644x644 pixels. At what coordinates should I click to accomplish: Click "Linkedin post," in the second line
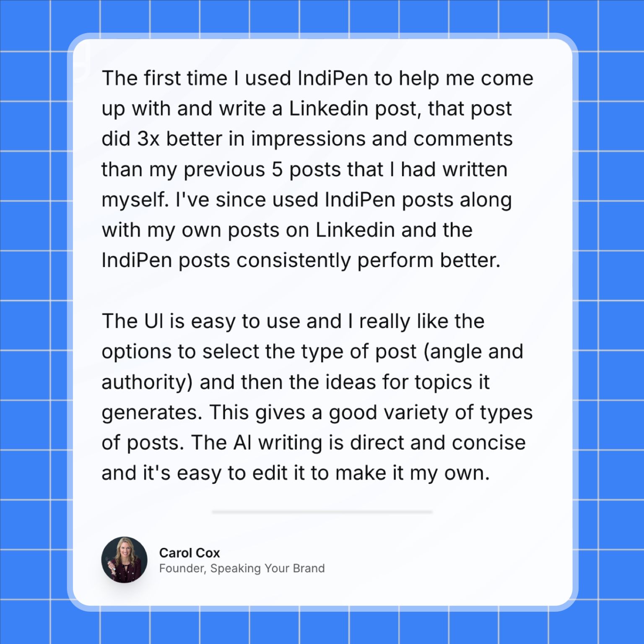click(355, 109)
